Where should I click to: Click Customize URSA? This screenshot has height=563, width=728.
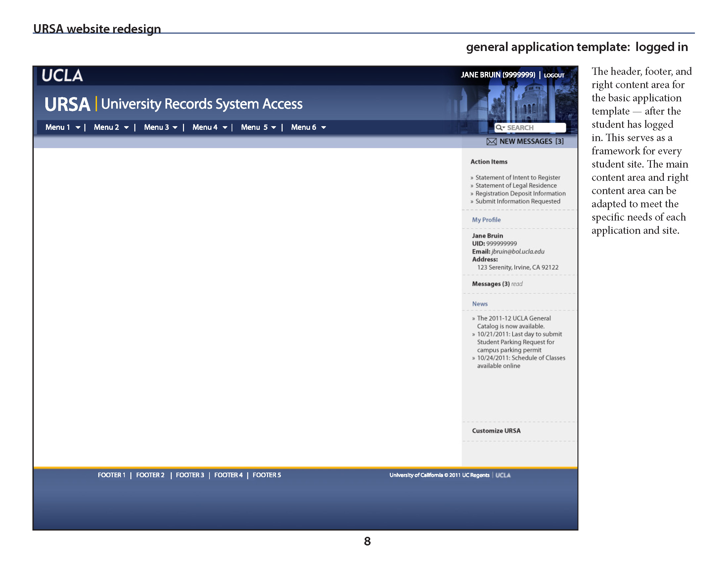496,431
